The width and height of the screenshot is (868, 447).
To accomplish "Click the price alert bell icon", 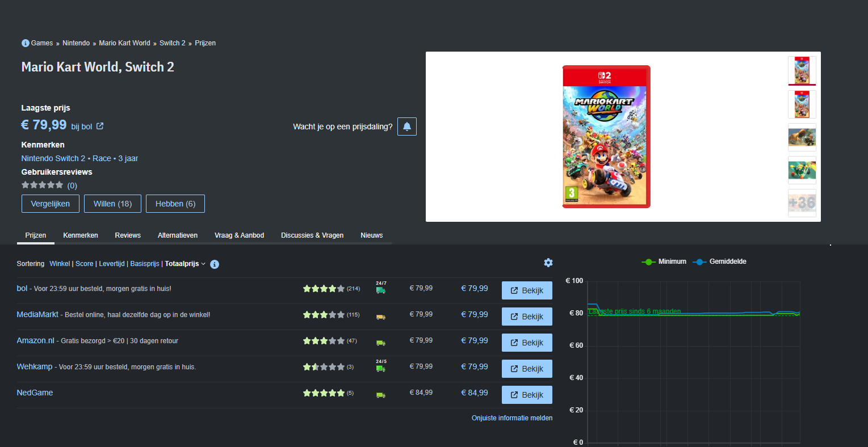I will pyautogui.click(x=407, y=126).
